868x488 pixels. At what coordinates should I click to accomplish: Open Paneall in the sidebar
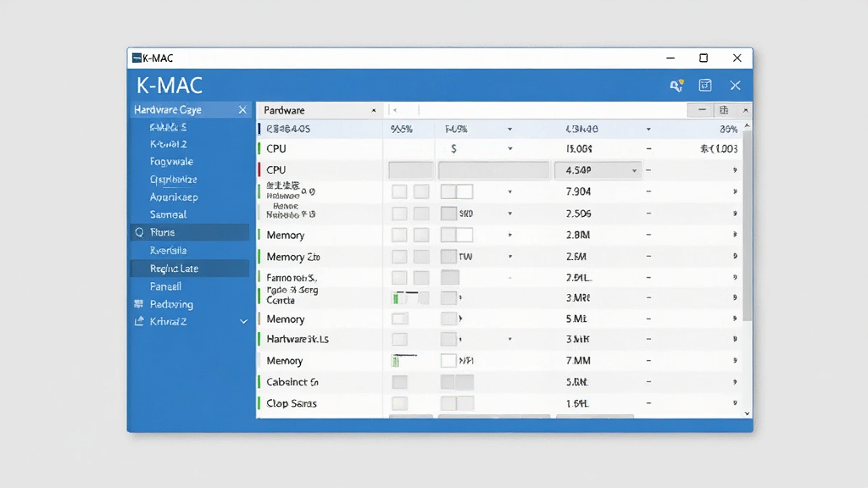[165, 286]
